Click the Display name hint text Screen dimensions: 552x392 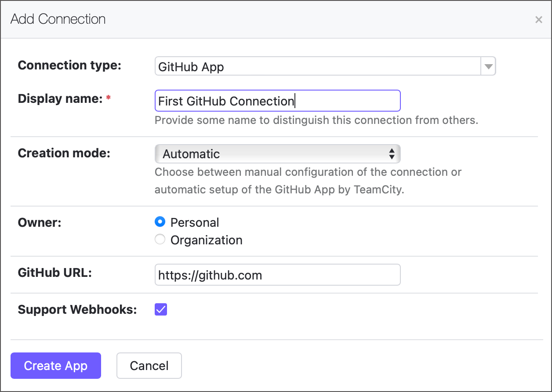316,120
